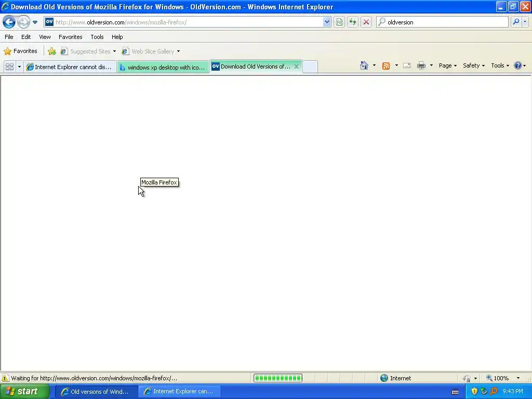Click the 9:43 PM taskbar clock
532x399 pixels.
coord(513,392)
